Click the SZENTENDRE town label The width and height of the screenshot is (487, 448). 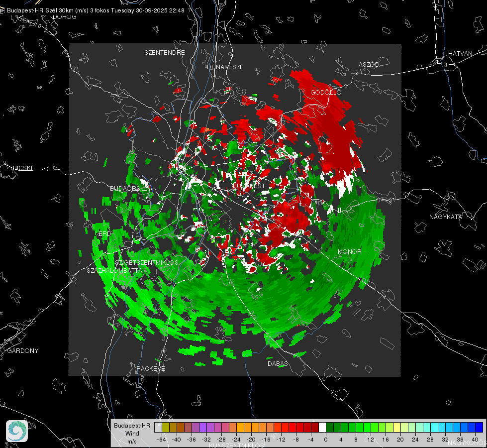click(x=165, y=53)
